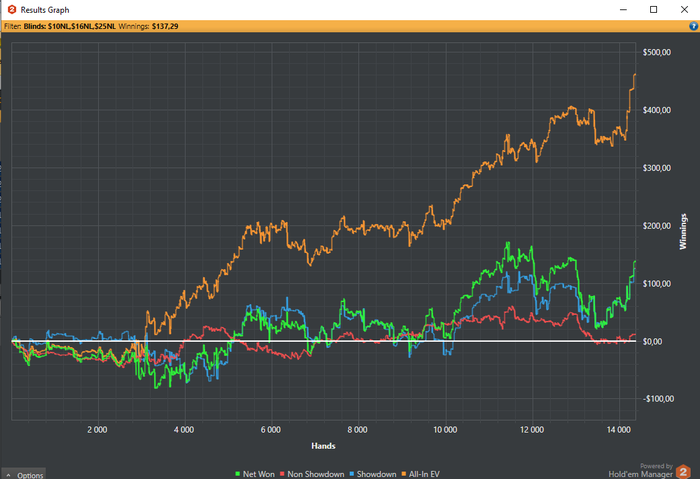This screenshot has height=479, width=700.
Task: Close the Results Graph window
Action: click(x=684, y=9)
